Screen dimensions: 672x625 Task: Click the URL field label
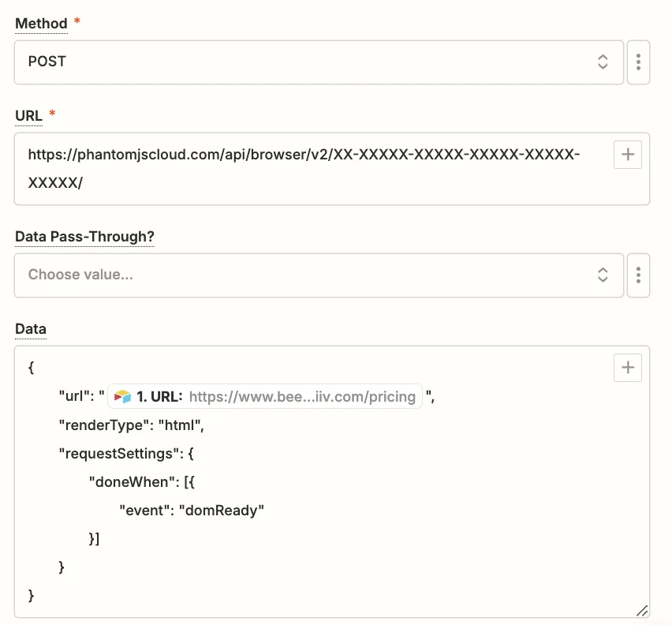pyautogui.click(x=28, y=116)
